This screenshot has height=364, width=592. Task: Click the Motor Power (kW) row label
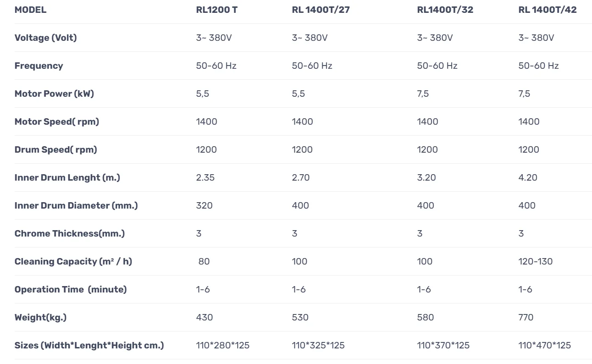coord(54,94)
